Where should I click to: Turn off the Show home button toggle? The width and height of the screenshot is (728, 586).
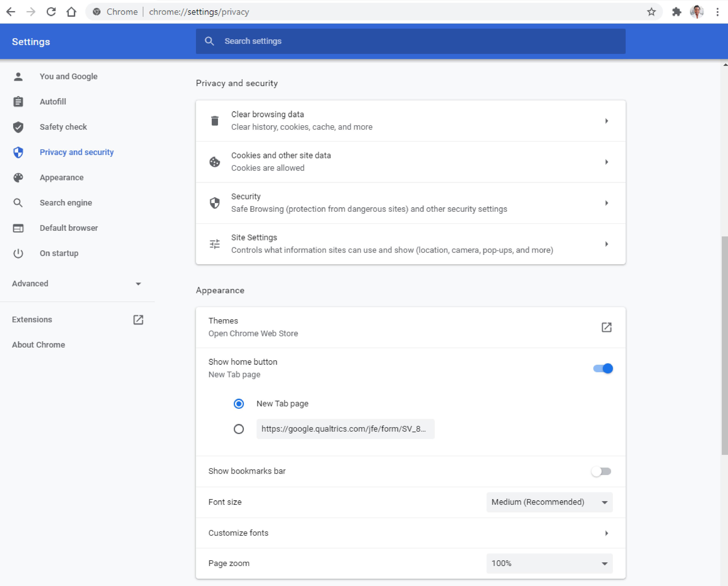coord(603,368)
